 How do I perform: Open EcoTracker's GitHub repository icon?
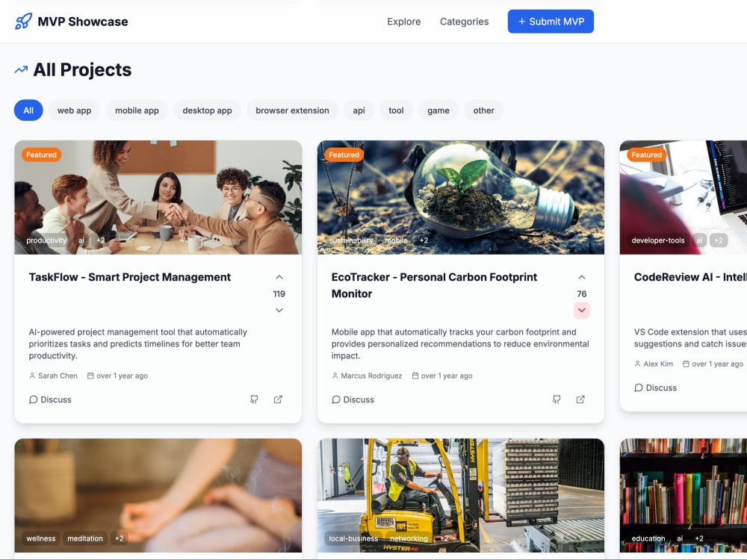coord(557,399)
